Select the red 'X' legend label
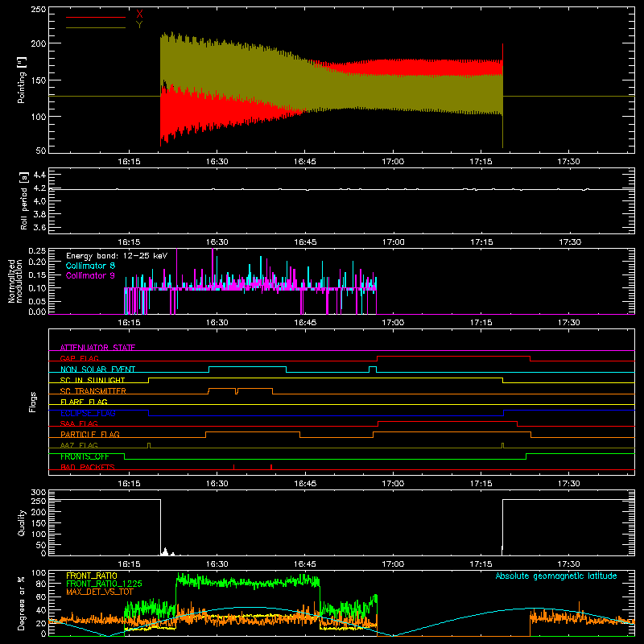644x644 pixels. [x=139, y=14]
